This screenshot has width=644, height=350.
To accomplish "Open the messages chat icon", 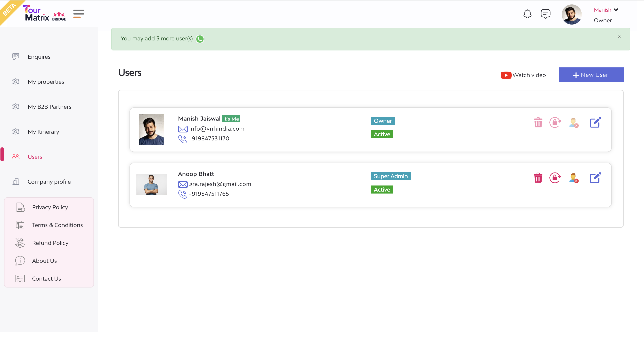I will (545, 14).
